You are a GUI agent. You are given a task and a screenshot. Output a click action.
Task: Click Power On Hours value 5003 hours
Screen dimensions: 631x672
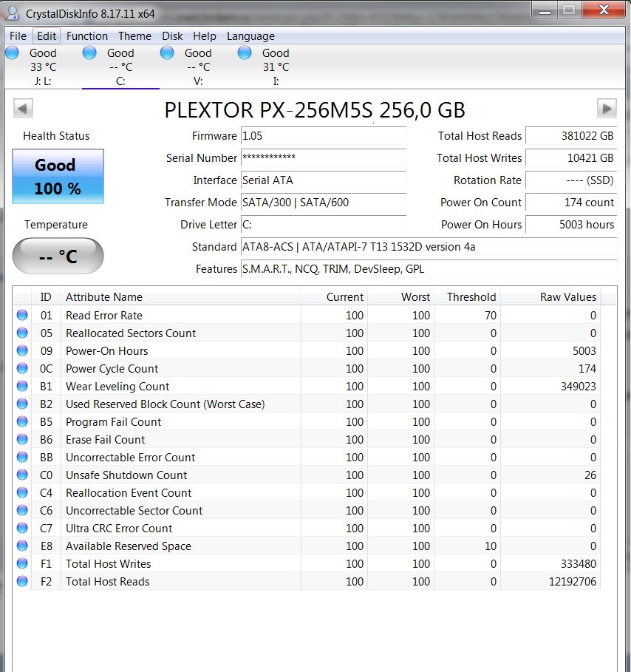click(x=571, y=224)
